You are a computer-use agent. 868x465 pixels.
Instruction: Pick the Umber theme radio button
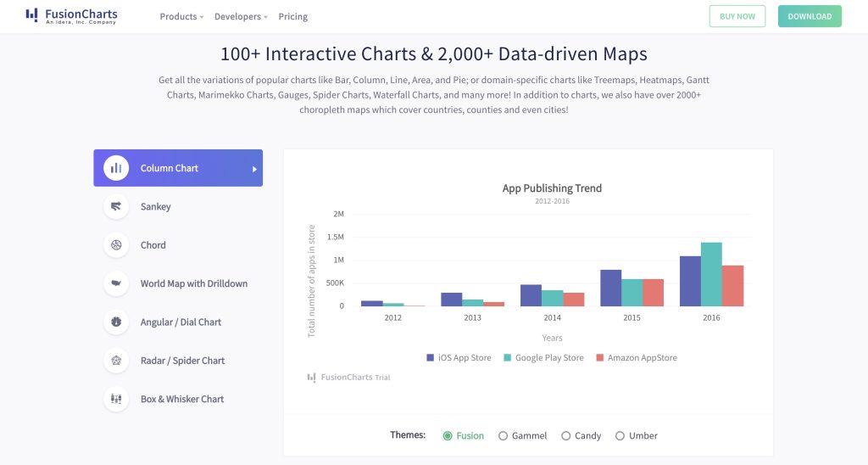point(620,435)
